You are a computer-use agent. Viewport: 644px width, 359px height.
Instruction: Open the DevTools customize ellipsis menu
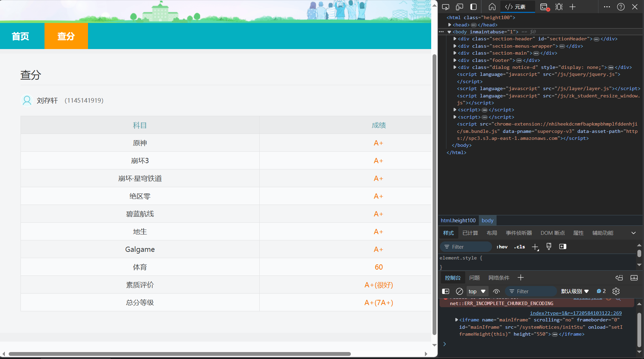coord(607,7)
